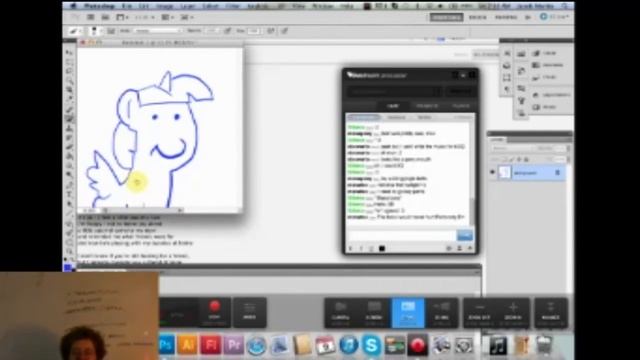Click the highlighted Essentials workspace button
640x360 pixels.
click(x=446, y=17)
